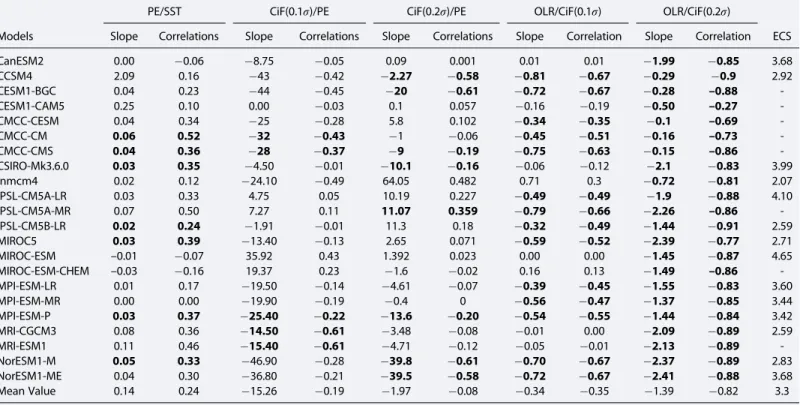This screenshot has height=405, width=800.
Task: Click inmcm4 slope value 64.05
Action: [395, 181]
